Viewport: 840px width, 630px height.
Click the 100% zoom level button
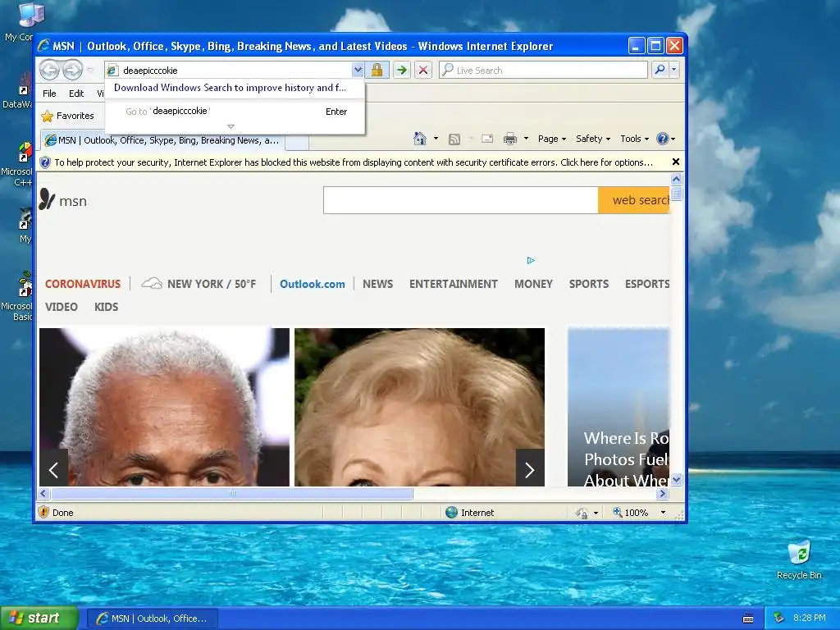coord(631,513)
